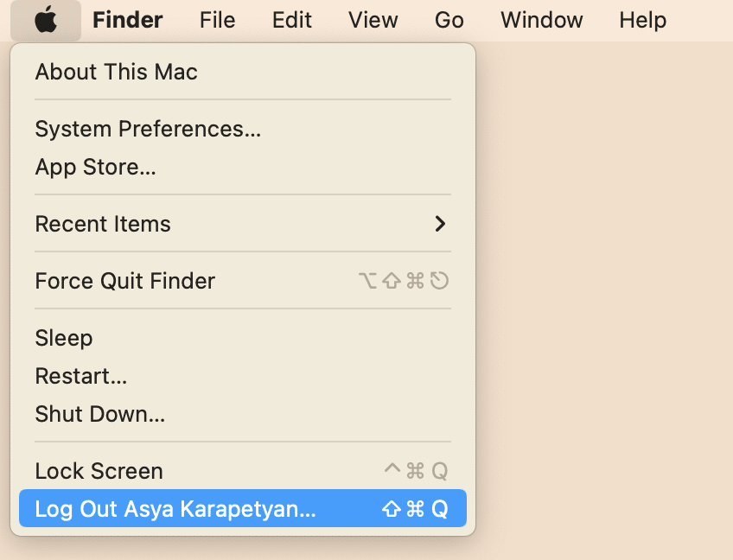Choose App Store from the menu
Screen dimensions: 733x560
[x=95, y=167]
